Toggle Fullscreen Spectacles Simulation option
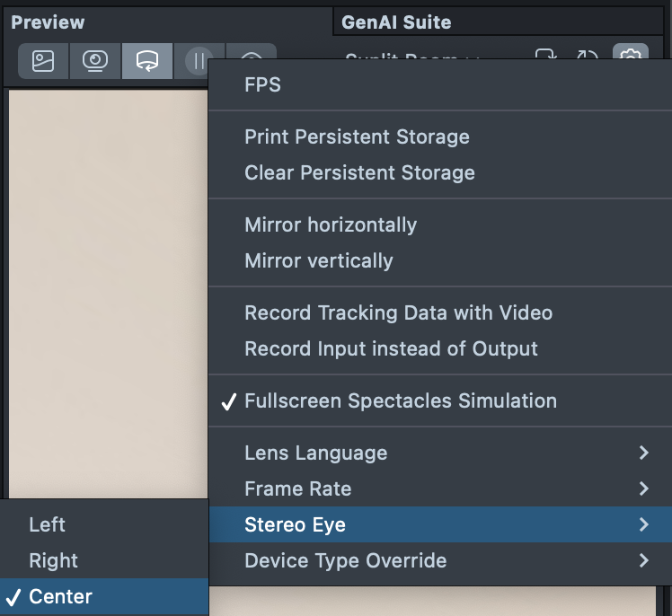Viewport: 672px width, 616px height. click(400, 401)
